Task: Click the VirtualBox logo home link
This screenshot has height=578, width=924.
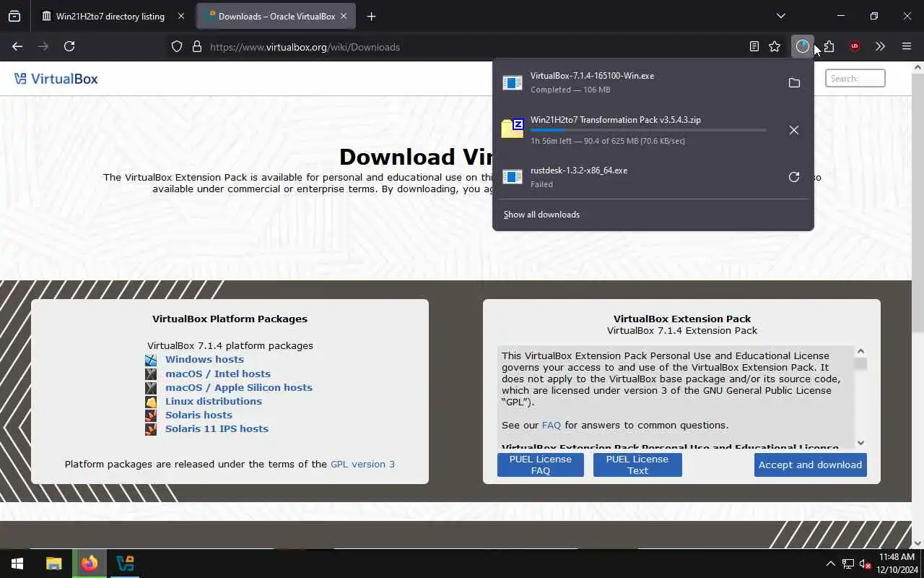Action: (56, 79)
